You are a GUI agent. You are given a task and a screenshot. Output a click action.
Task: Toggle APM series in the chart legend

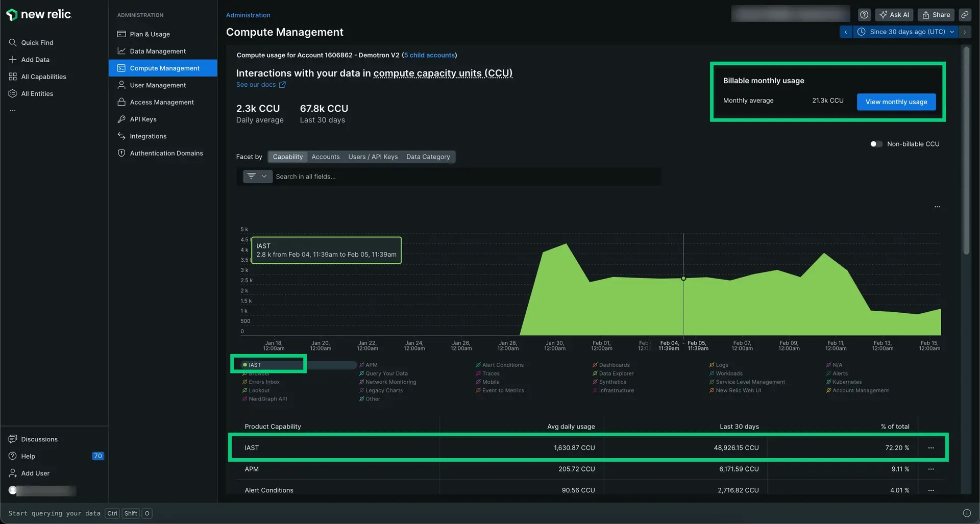click(371, 365)
